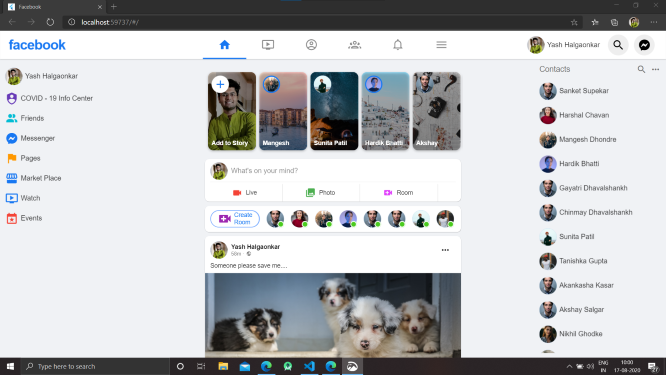The width and height of the screenshot is (666, 375).
Task: Open the Events calendar icon in the sidebar
Action: [12, 218]
